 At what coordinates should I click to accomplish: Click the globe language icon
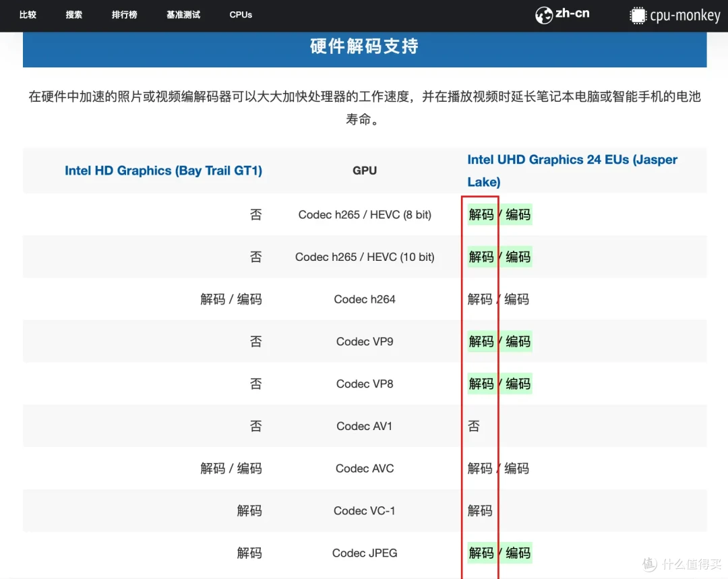point(544,16)
